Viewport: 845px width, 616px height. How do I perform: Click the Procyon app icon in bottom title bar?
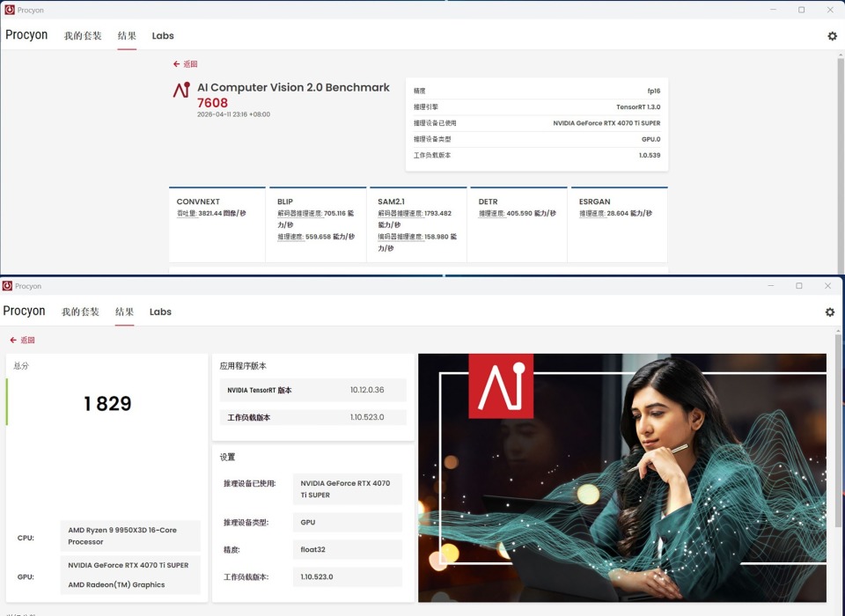[8, 286]
